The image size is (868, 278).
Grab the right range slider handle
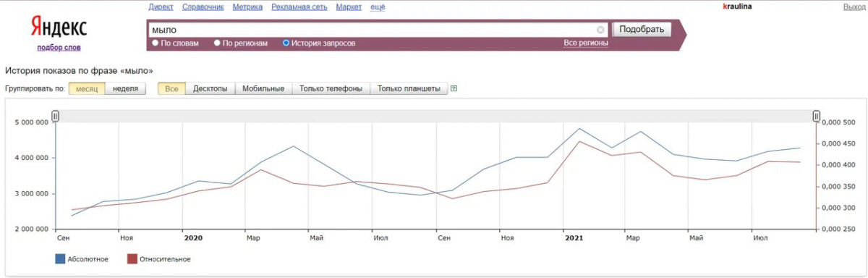click(x=816, y=116)
